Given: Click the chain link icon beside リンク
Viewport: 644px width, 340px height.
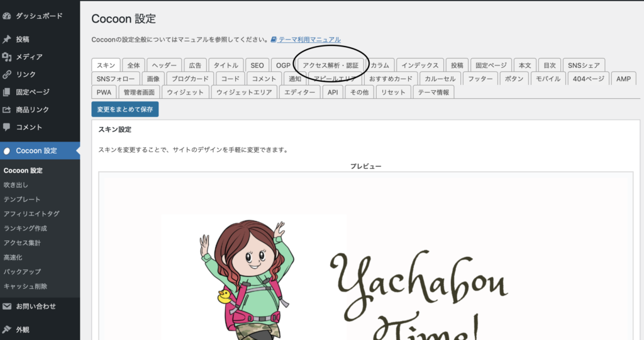Looking at the screenshot, I should pyautogui.click(x=6, y=74).
